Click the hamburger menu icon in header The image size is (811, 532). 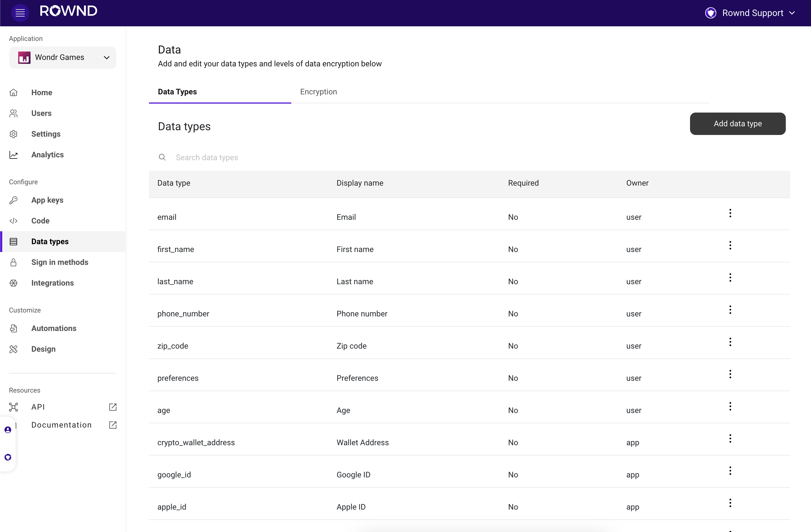point(20,13)
